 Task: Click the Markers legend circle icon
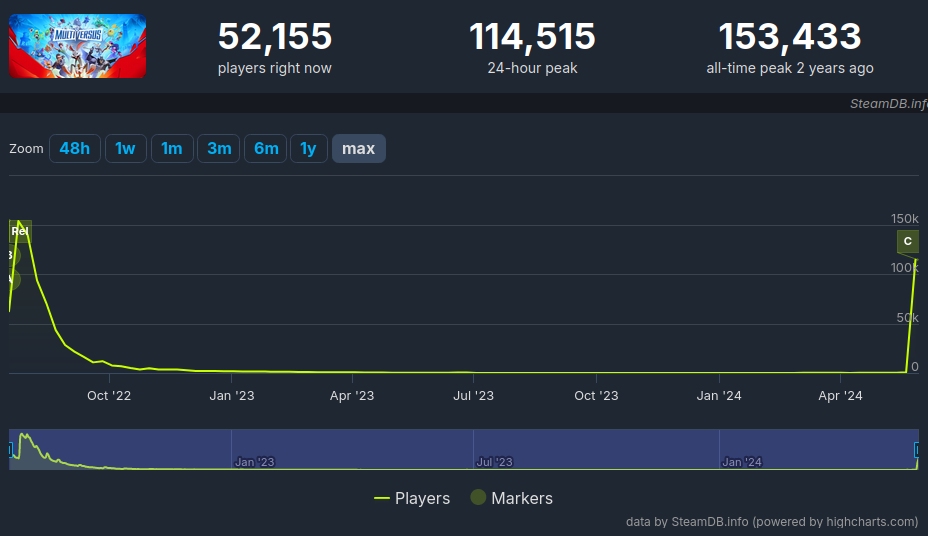[478, 498]
